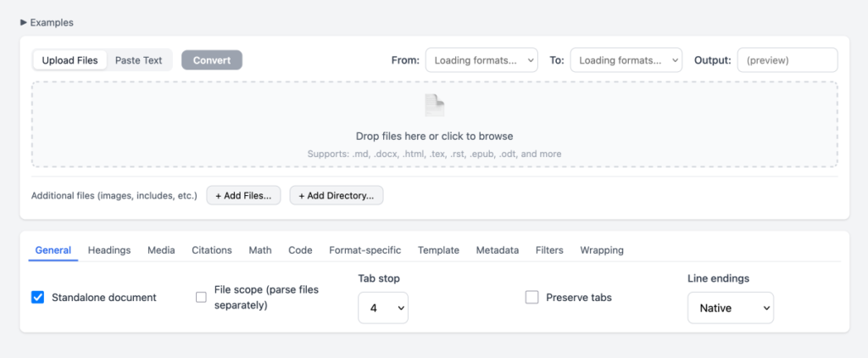Open the To format dropdown
This screenshot has height=358, width=868.
coord(626,60)
